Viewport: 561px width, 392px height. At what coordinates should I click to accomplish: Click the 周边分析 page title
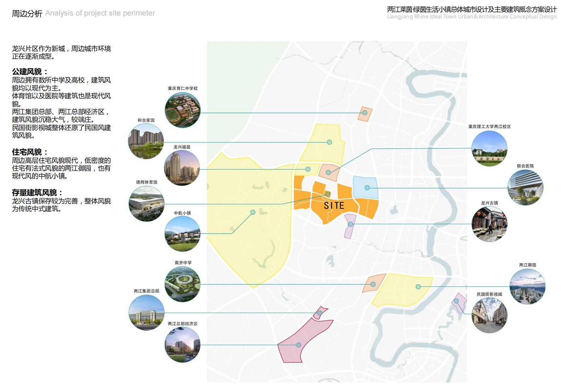coord(27,14)
